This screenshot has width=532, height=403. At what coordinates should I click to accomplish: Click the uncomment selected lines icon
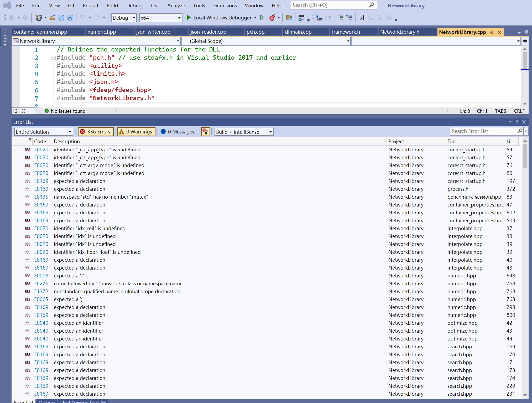(x=349, y=18)
